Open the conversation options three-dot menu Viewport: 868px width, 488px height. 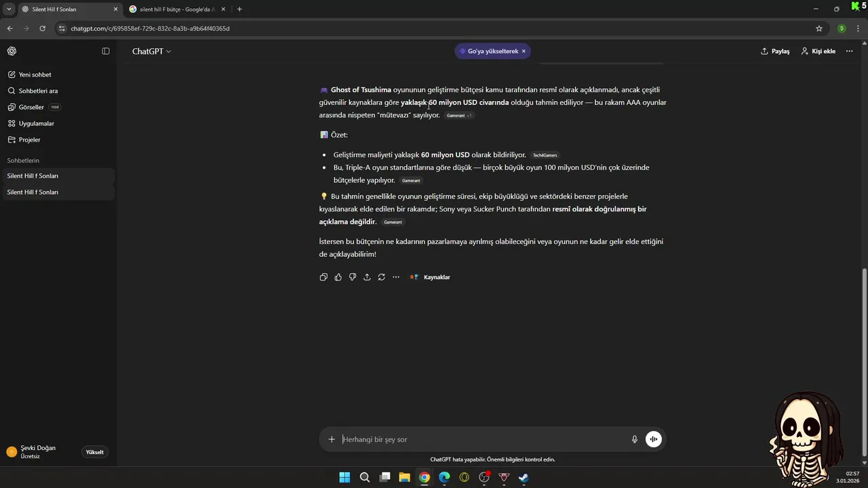pos(849,52)
